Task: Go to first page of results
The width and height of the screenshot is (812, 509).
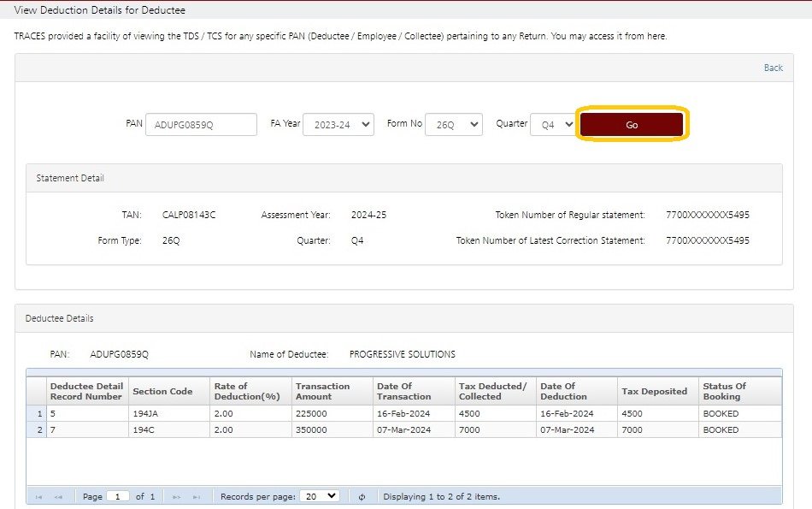Action: click(38, 496)
